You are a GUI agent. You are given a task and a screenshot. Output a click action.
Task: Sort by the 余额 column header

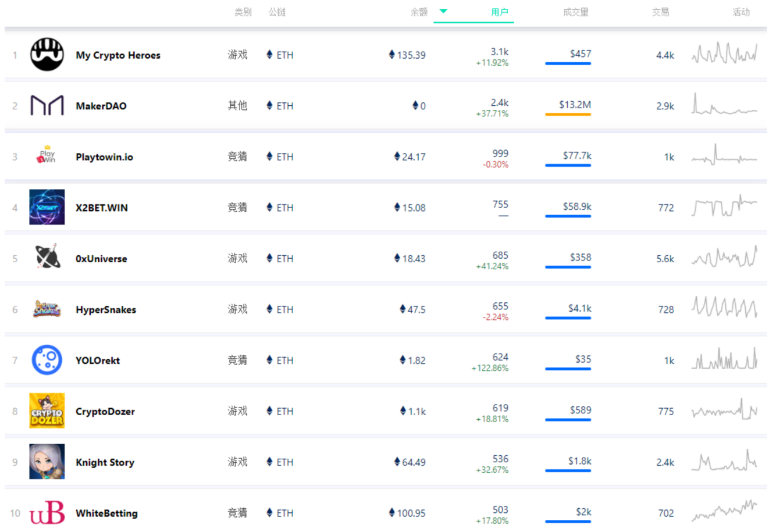(x=419, y=12)
